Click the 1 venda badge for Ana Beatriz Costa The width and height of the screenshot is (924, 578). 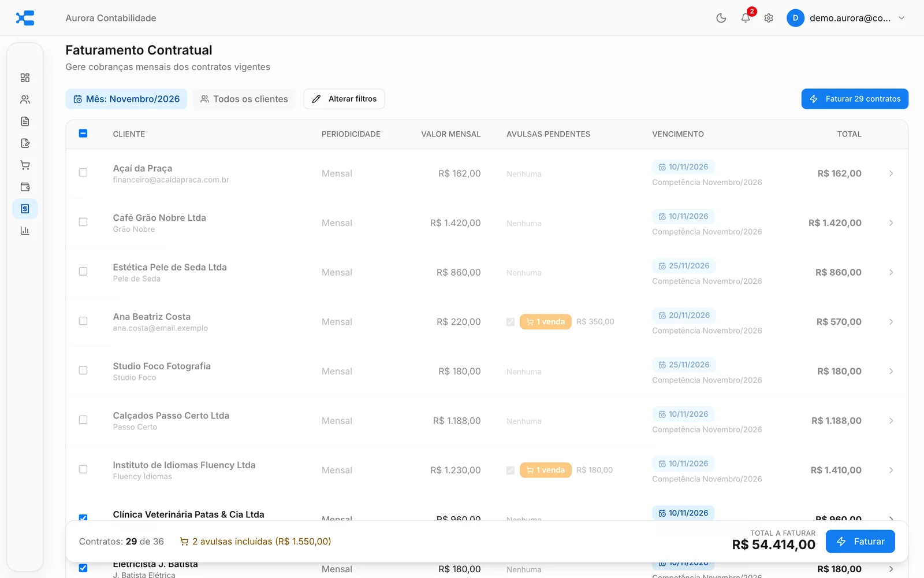pos(546,322)
